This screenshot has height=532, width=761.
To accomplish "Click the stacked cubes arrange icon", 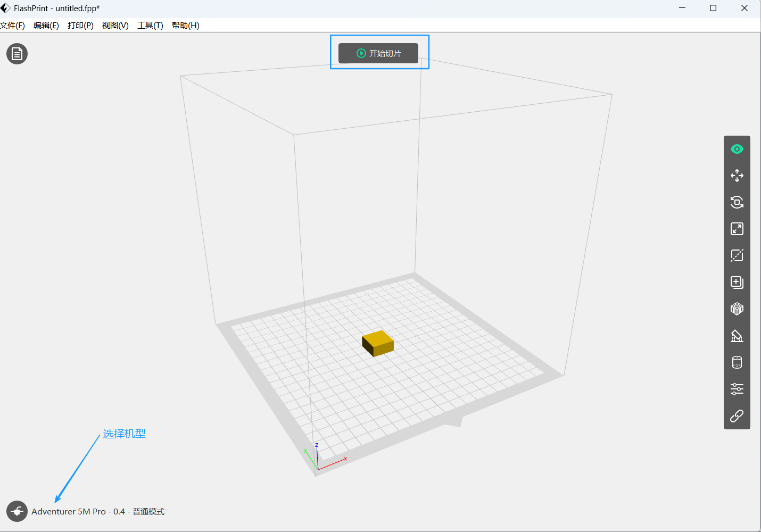I will (x=737, y=309).
